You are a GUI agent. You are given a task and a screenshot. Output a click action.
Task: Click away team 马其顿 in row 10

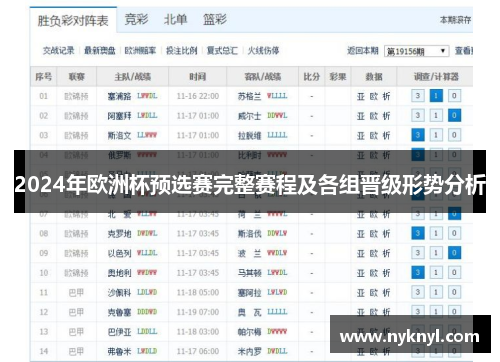(249, 273)
